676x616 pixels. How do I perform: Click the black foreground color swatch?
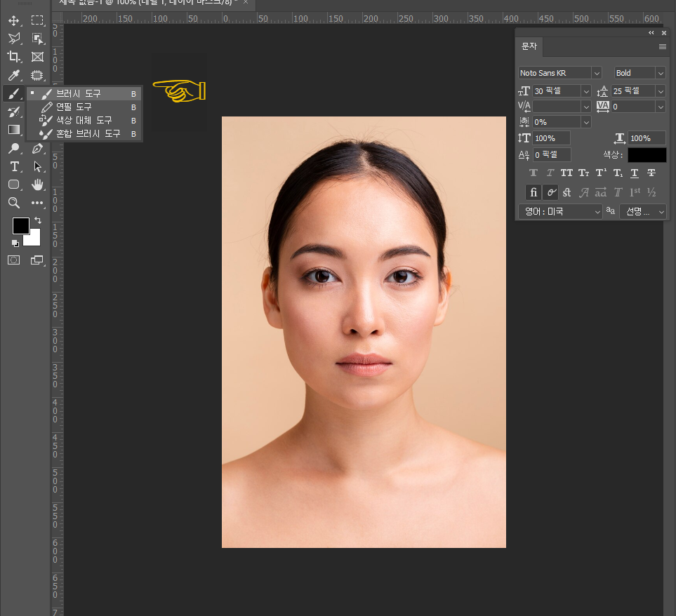(20, 225)
